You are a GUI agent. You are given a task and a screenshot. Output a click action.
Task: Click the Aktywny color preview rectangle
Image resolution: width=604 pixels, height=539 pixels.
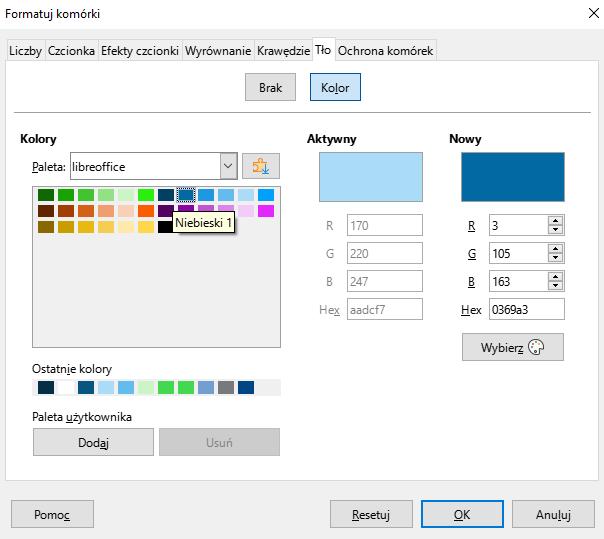point(371,177)
